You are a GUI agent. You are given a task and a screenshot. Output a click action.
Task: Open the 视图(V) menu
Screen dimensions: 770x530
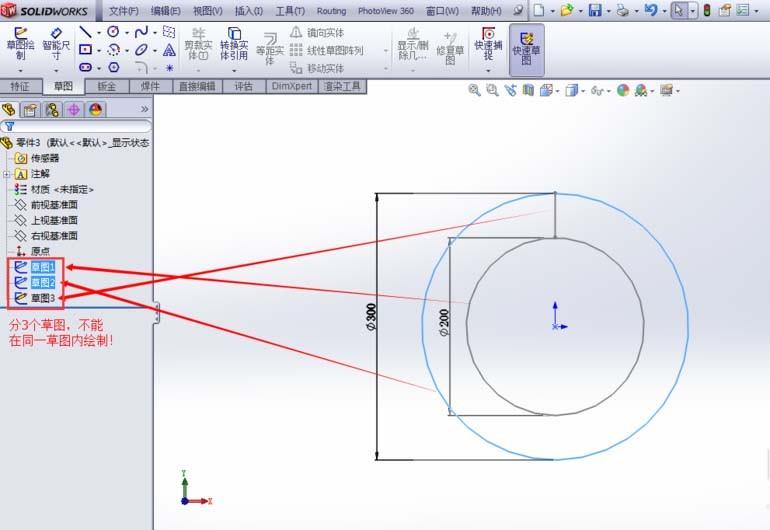(x=208, y=11)
